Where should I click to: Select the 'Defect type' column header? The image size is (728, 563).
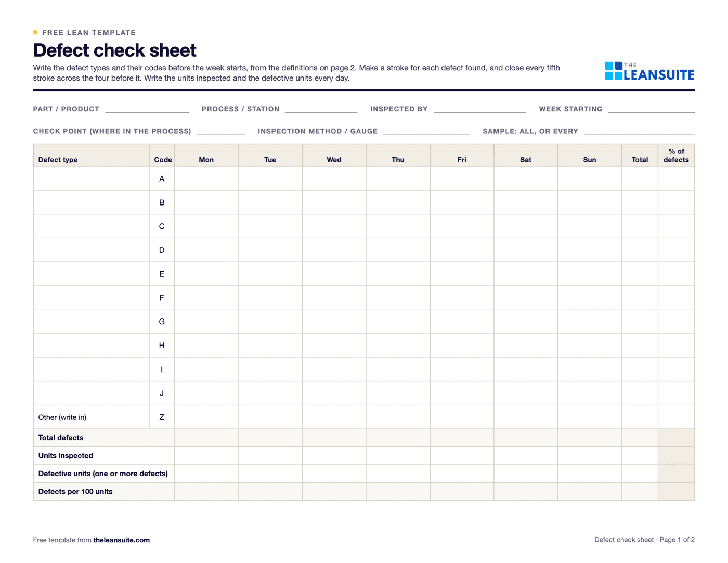coord(91,156)
